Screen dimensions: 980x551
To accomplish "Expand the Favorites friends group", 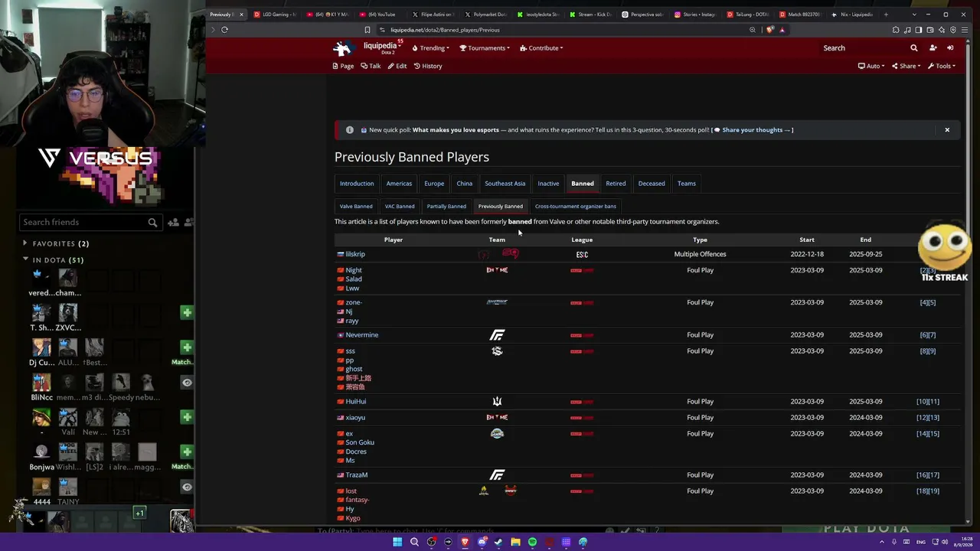I will point(25,243).
